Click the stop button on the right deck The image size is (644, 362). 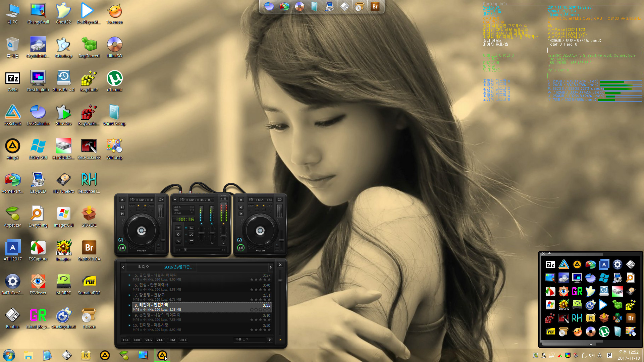coord(239,240)
